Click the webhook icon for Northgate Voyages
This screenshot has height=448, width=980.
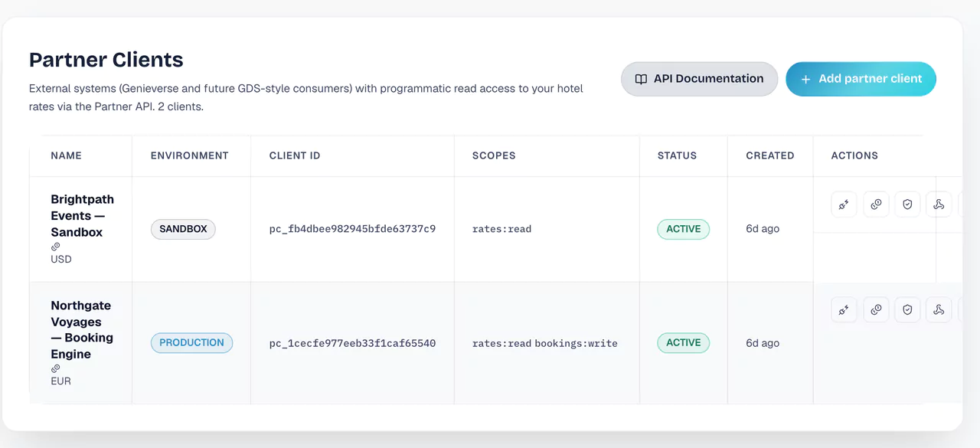tap(939, 310)
